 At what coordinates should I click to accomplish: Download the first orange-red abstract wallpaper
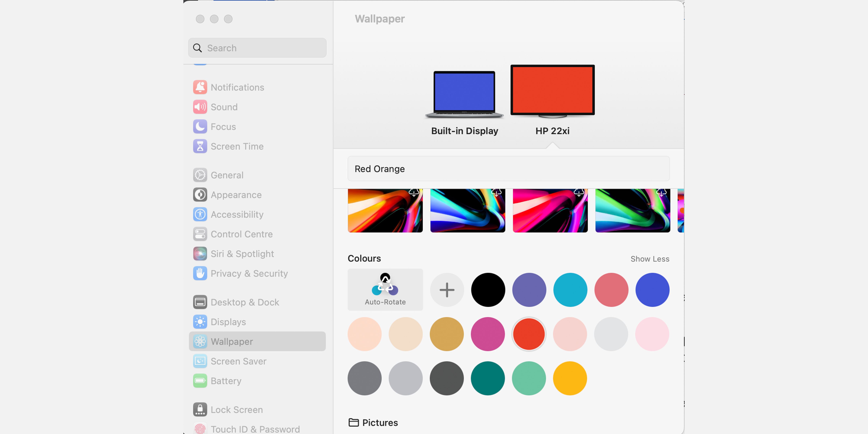(414, 192)
